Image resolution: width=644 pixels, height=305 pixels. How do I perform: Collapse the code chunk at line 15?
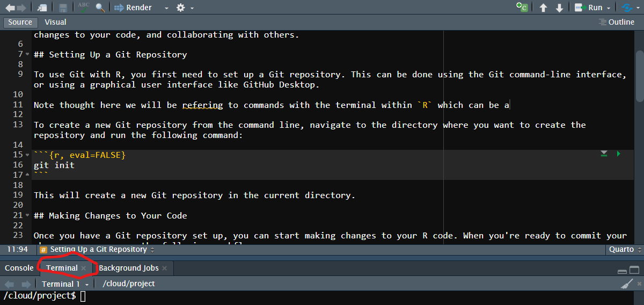(27, 155)
